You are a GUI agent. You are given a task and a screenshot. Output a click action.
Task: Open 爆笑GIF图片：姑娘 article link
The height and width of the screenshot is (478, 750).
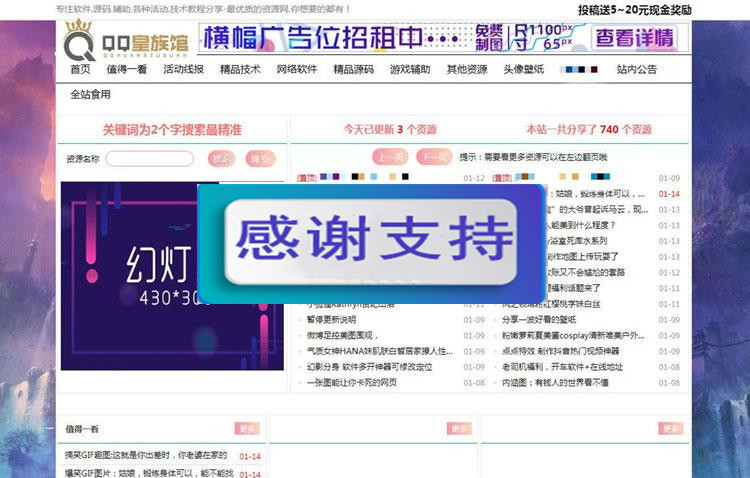pos(149,473)
